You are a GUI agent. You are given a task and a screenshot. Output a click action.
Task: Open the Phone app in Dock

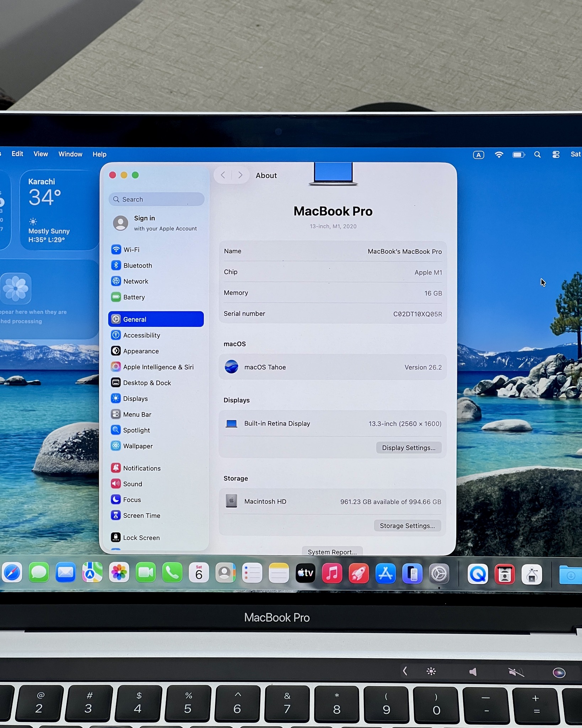(172, 573)
